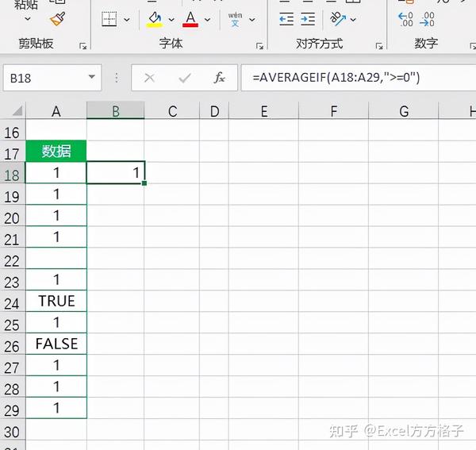Open the Font Color dropdown arrow
The height and width of the screenshot is (450, 476).
pyautogui.click(x=207, y=20)
